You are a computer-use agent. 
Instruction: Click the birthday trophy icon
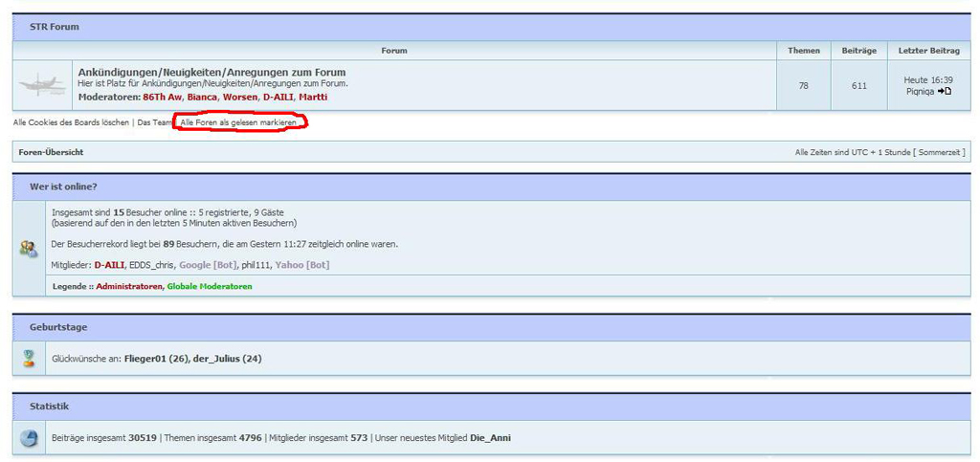click(x=28, y=359)
